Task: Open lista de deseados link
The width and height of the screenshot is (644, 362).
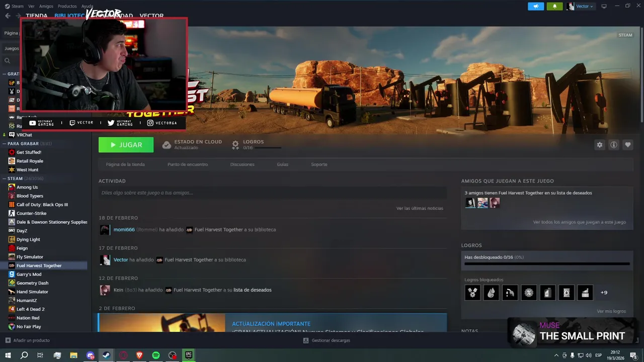Action: pos(252,290)
